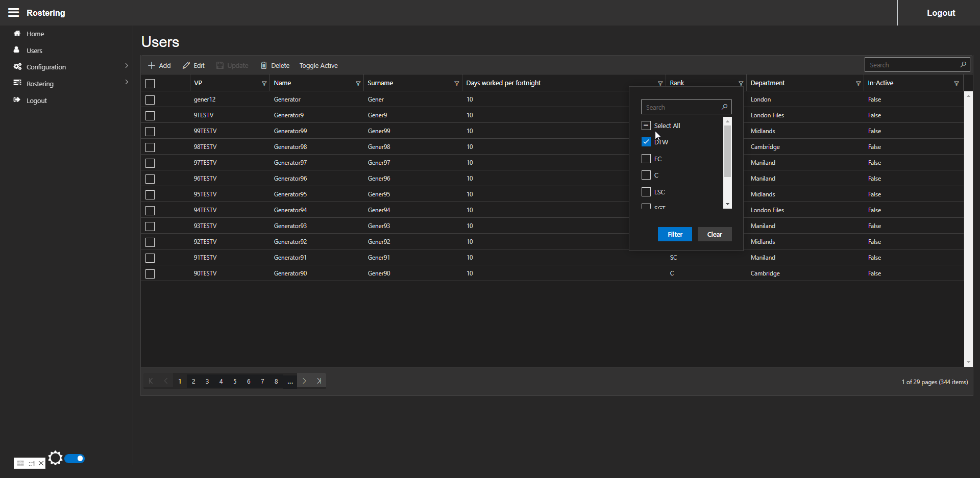Image resolution: width=980 pixels, height=478 pixels.
Task: Click the Edit pencil icon
Action: pyautogui.click(x=186, y=65)
